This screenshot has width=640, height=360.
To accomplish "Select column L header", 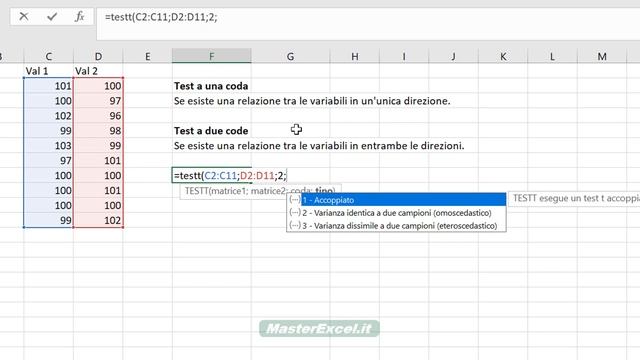I will [552, 56].
